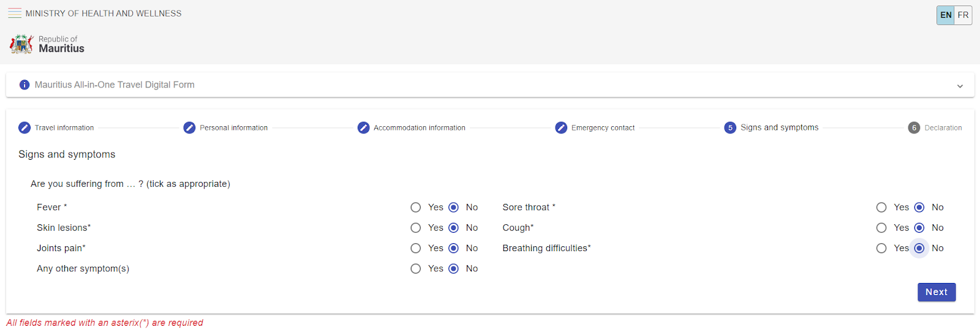Expand the Mauritius All-in-One Travel Digital Form panel header

click(490, 85)
